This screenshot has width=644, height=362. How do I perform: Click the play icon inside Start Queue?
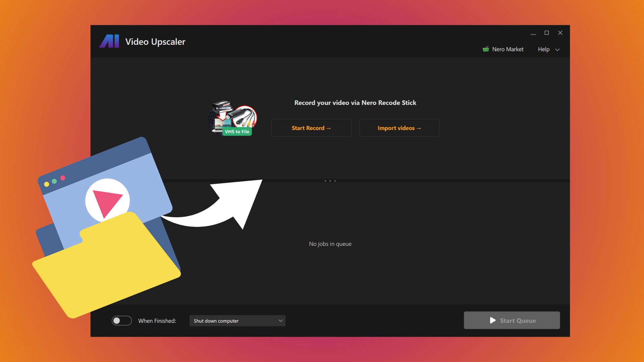pyautogui.click(x=492, y=320)
